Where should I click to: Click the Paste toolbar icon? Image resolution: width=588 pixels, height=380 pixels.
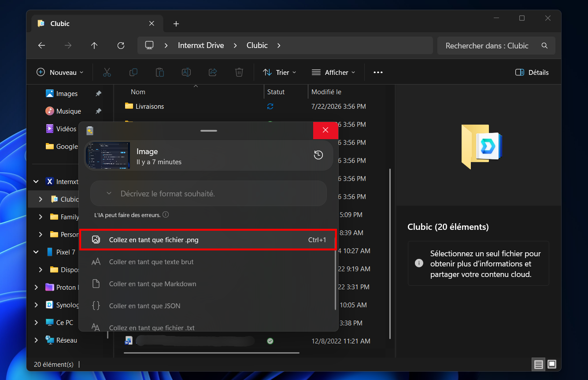160,72
